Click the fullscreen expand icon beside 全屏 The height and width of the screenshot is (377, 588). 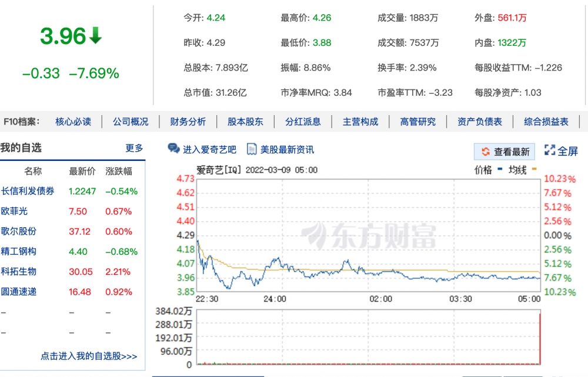click(550, 150)
